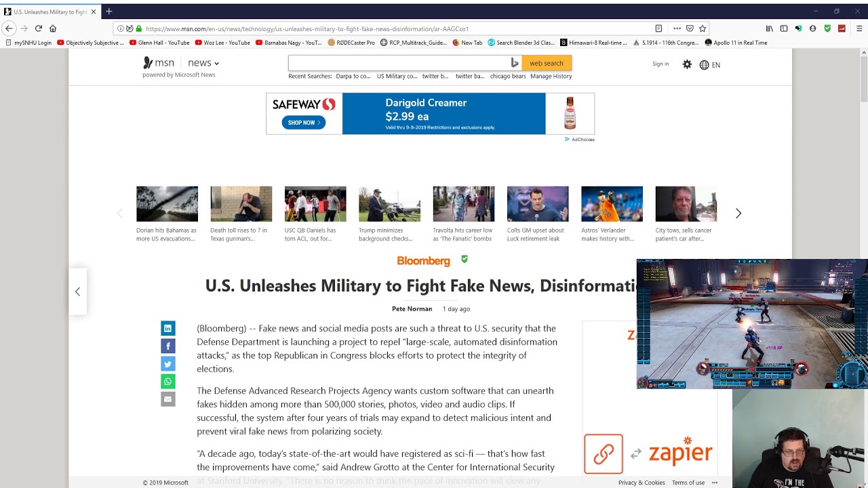Save page to Pocket

[690, 28]
